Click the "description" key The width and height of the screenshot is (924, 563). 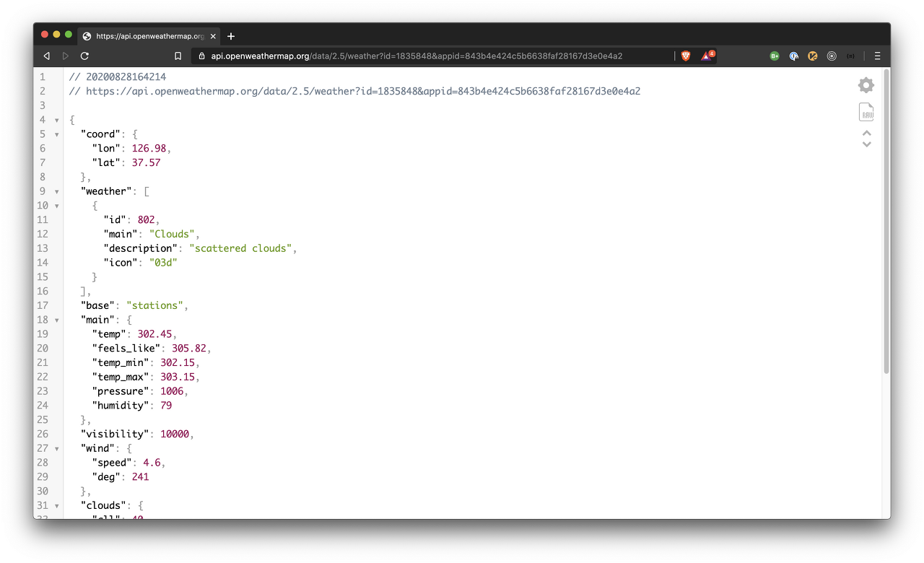click(x=141, y=248)
